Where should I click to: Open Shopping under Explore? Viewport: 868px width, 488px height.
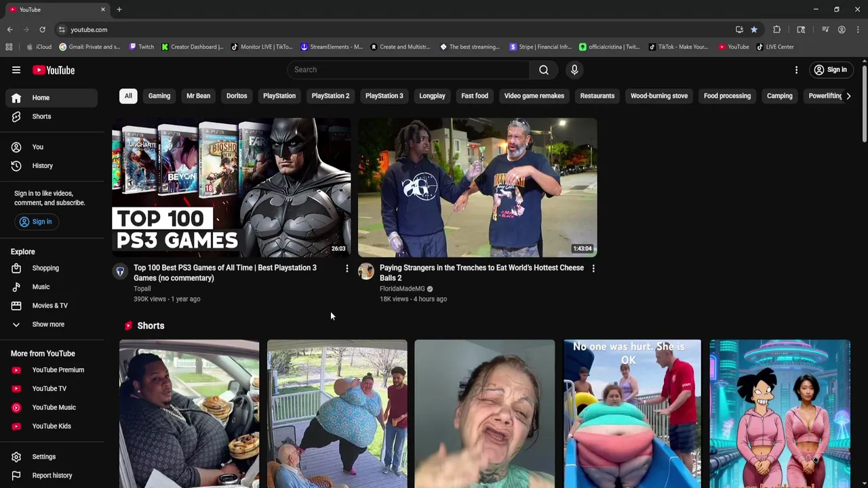click(x=52, y=268)
